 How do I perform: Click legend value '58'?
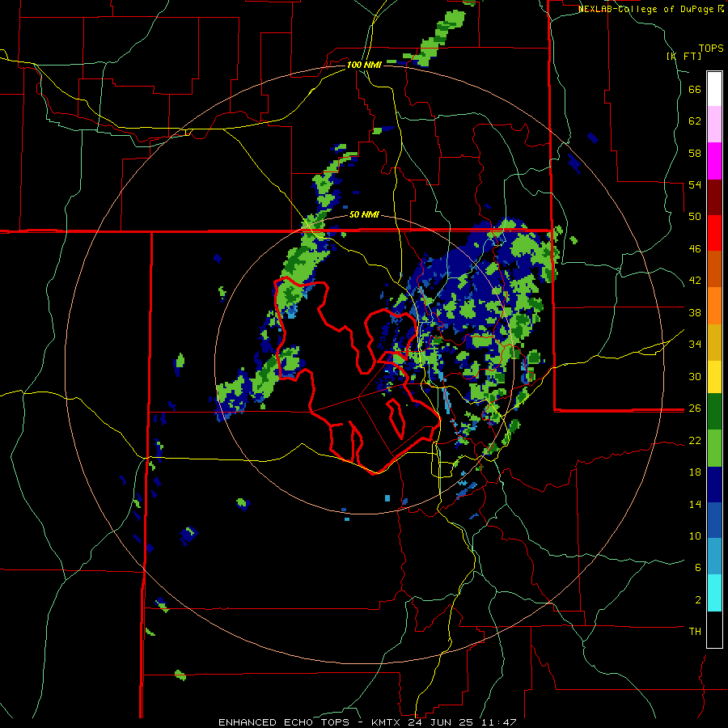tap(695, 153)
